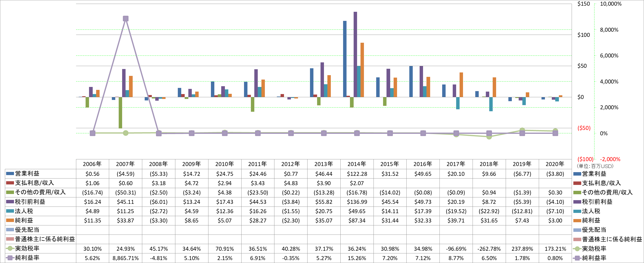
Task: Select the 2007年 column header
Action: (126, 164)
